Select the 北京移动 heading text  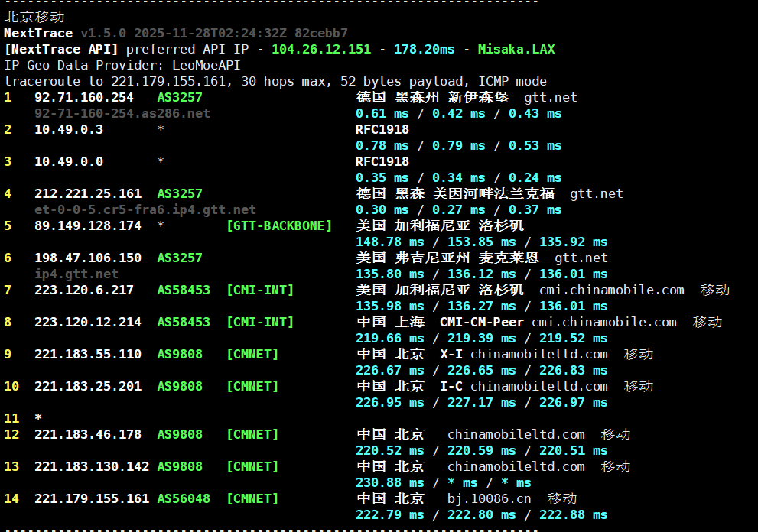tap(34, 17)
